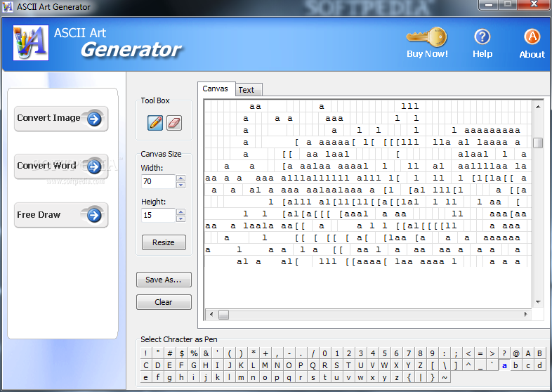Select '{' as pen character
The height and width of the screenshot is (392, 552).
pyautogui.click(x=409, y=377)
